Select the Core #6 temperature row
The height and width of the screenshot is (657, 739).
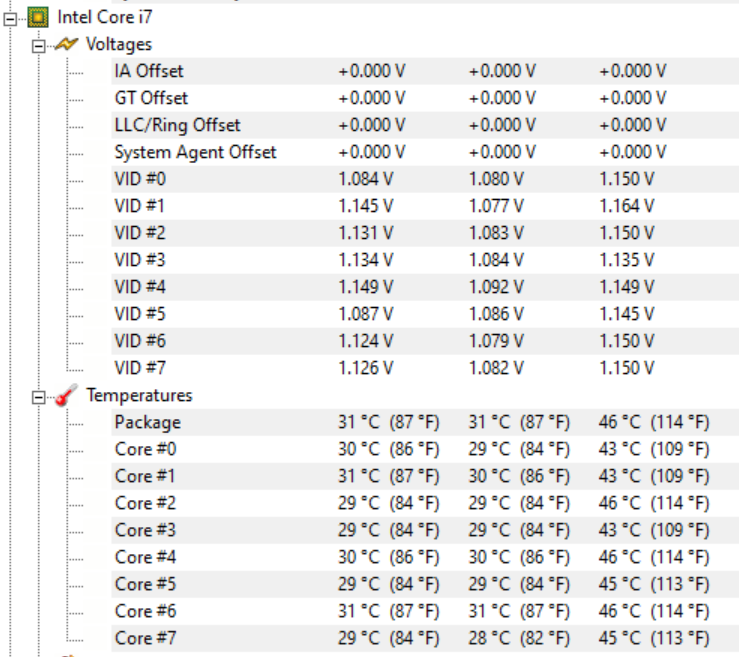click(x=425, y=611)
